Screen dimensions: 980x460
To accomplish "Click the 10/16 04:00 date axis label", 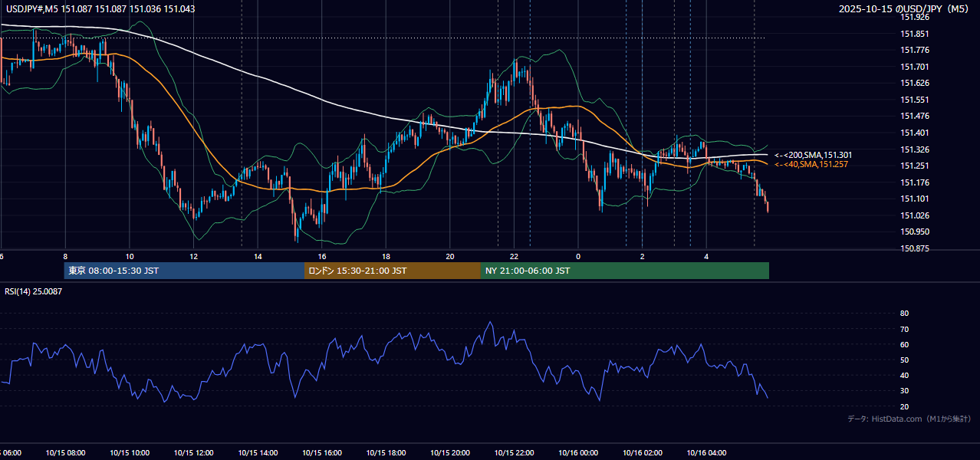I will pos(706,453).
